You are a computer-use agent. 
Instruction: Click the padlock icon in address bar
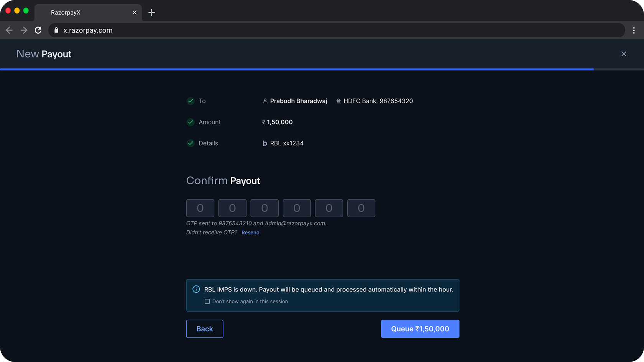pyautogui.click(x=56, y=30)
